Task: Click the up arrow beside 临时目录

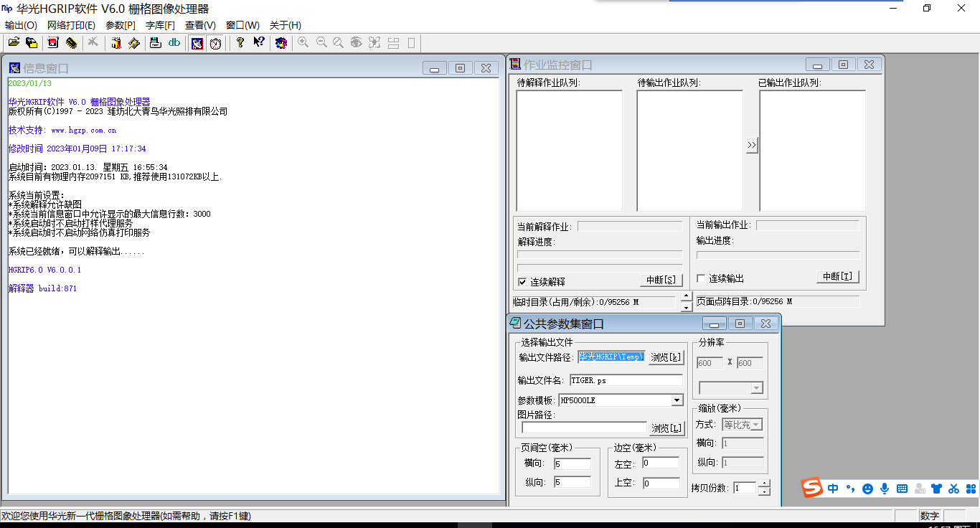Action: [x=687, y=296]
